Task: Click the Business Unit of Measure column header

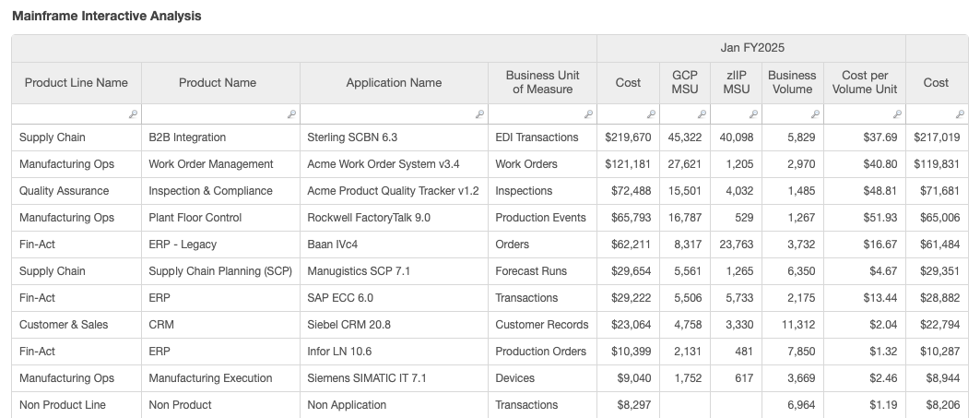Action: coord(542,83)
